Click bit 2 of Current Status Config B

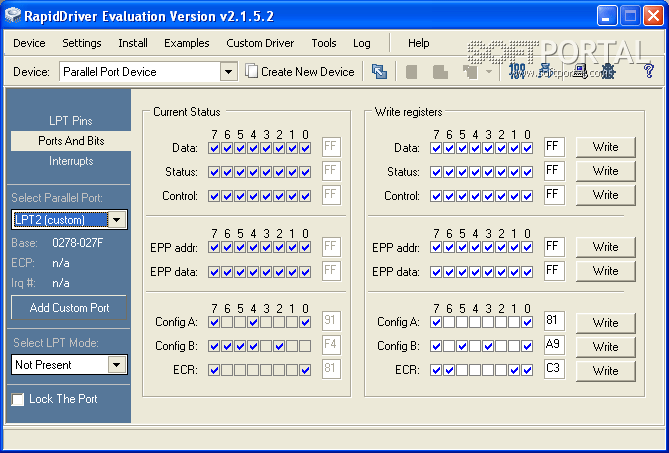click(x=279, y=346)
